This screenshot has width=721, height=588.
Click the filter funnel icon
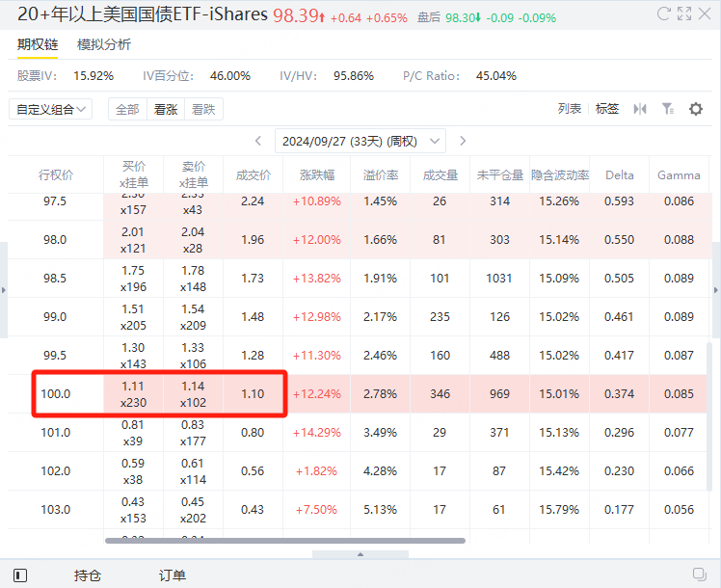pos(668,109)
